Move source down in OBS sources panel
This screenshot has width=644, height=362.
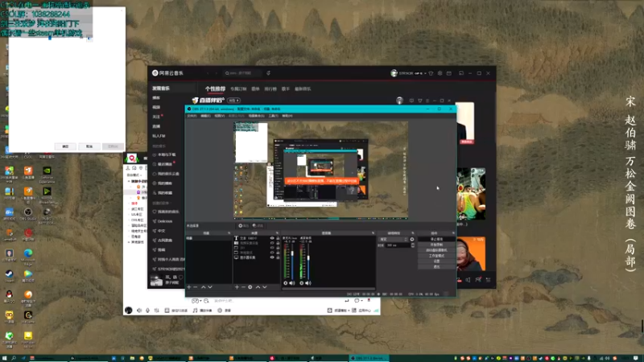pyautogui.click(x=265, y=287)
